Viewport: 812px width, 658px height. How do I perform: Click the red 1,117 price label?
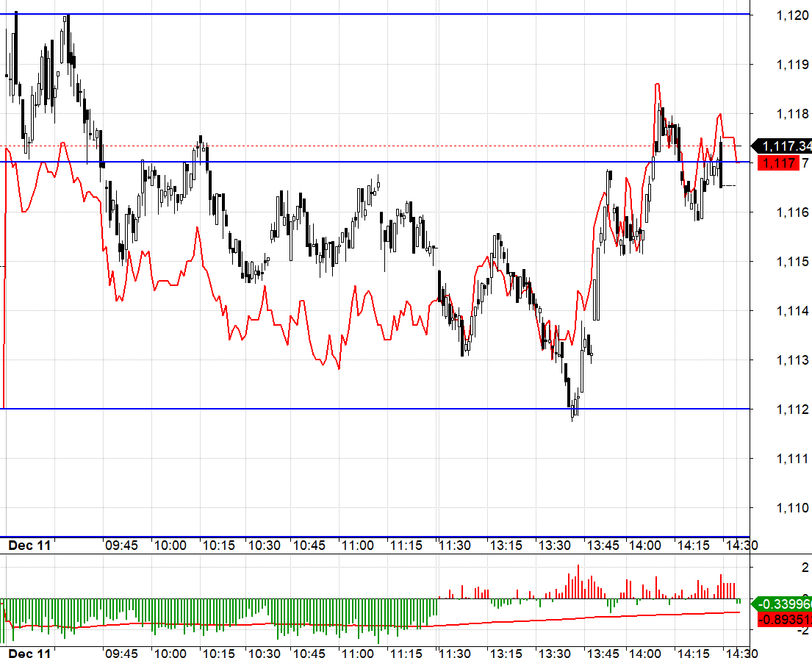[778, 163]
